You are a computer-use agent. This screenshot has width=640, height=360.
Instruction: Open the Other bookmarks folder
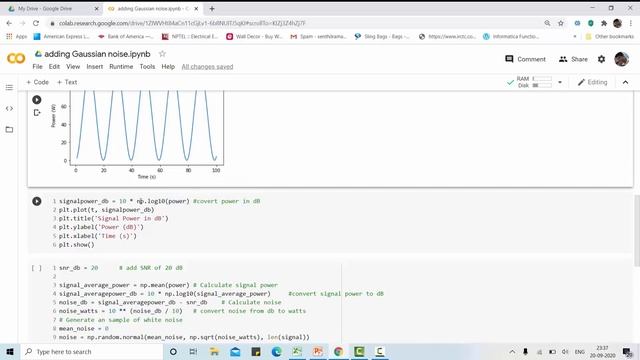coord(610,36)
